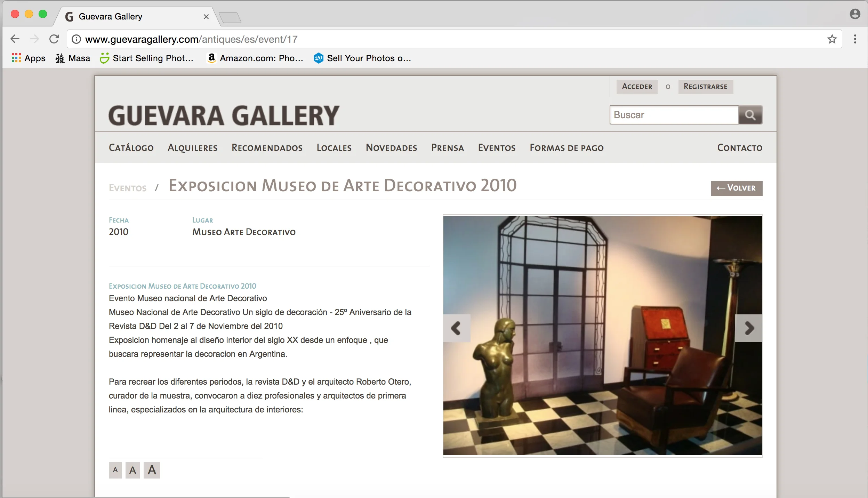Screen dimensions: 868x498
Task: Open Eventos breadcrumb link
Action: tap(128, 188)
